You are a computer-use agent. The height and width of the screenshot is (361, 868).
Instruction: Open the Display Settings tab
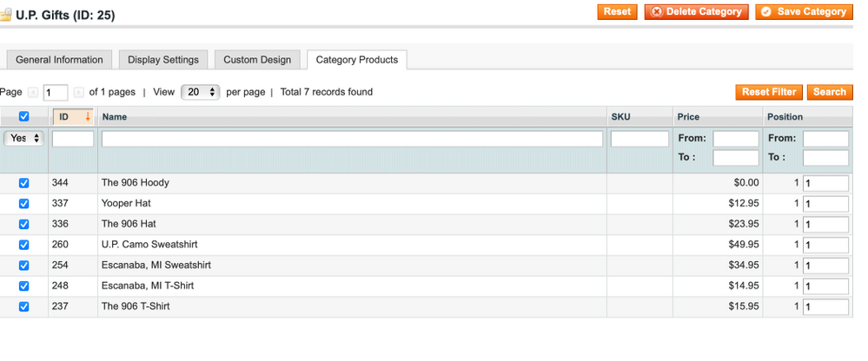(x=163, y=60)
